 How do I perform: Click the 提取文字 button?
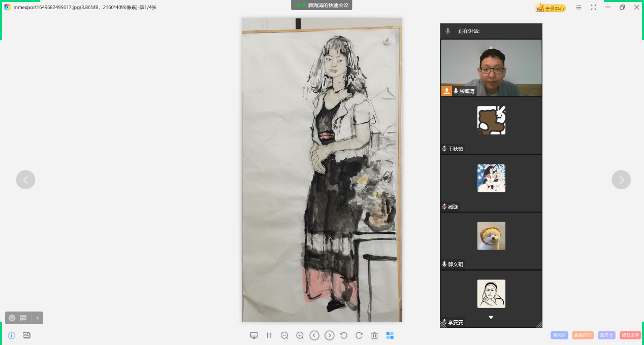[630, 335]
